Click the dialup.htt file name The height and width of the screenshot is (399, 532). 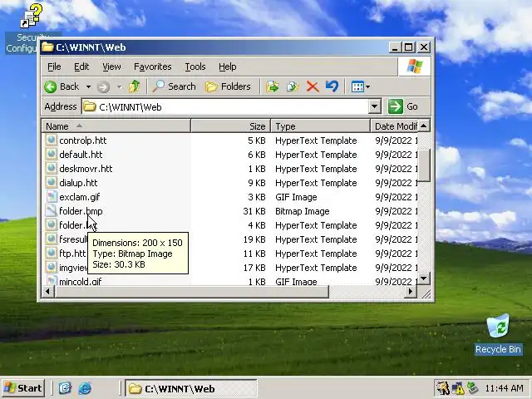click(78, 183)
